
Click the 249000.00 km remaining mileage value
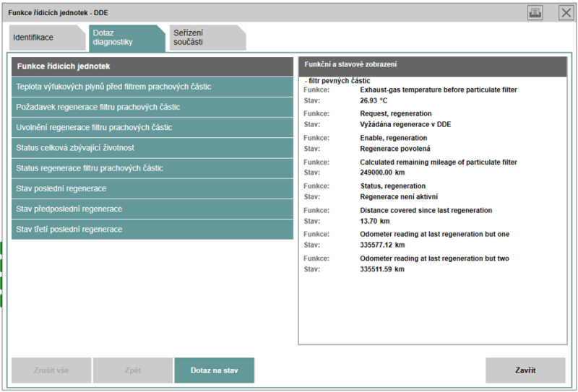pos(382,173)
